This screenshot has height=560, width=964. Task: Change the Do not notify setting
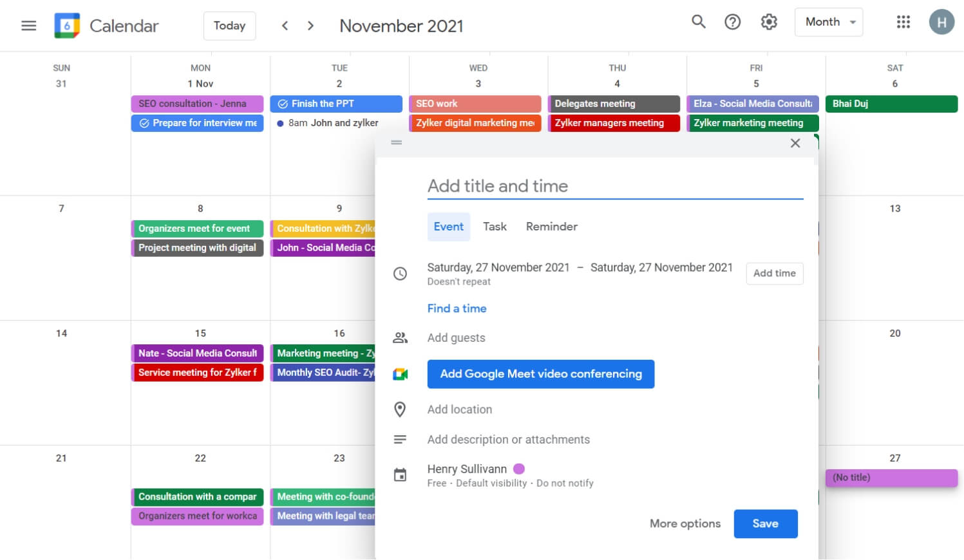[x=565, y=483]
